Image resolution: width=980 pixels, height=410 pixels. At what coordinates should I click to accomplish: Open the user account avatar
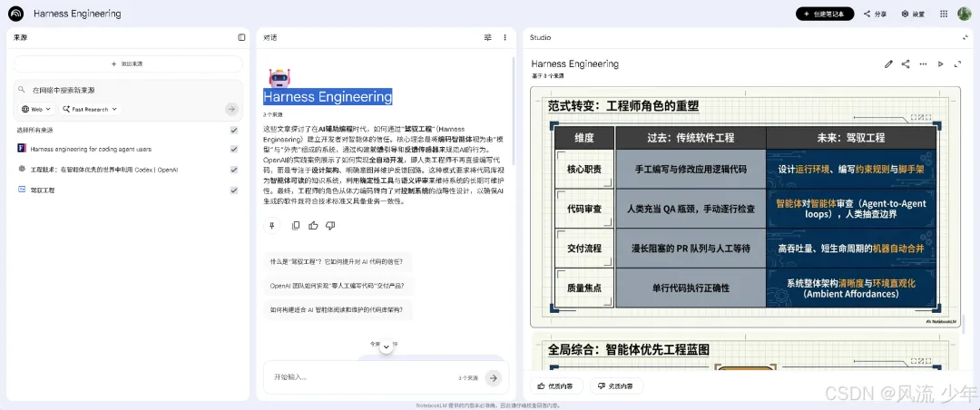[964, 14]
